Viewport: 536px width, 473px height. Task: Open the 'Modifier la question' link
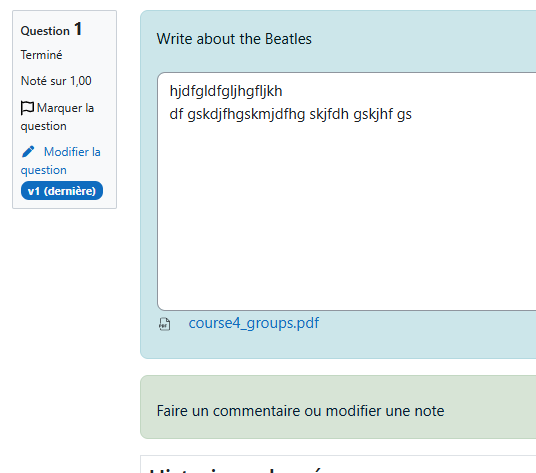click(61, 161)
